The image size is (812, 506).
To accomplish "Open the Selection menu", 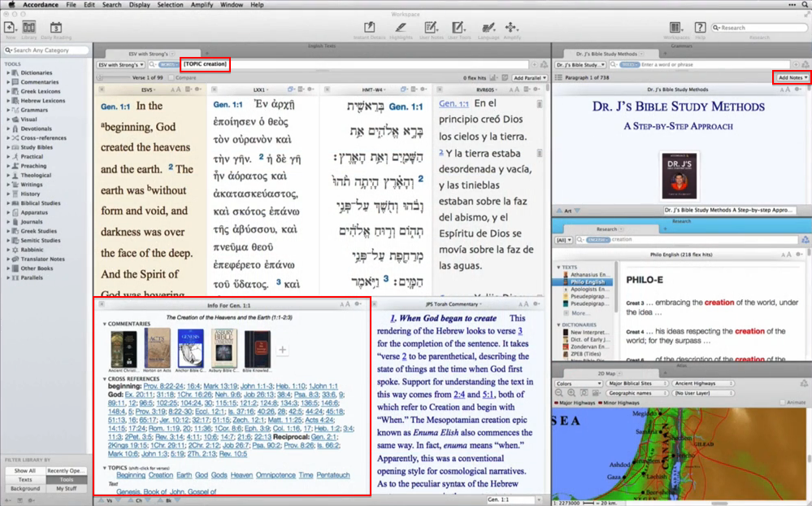I will click(170, 5).
